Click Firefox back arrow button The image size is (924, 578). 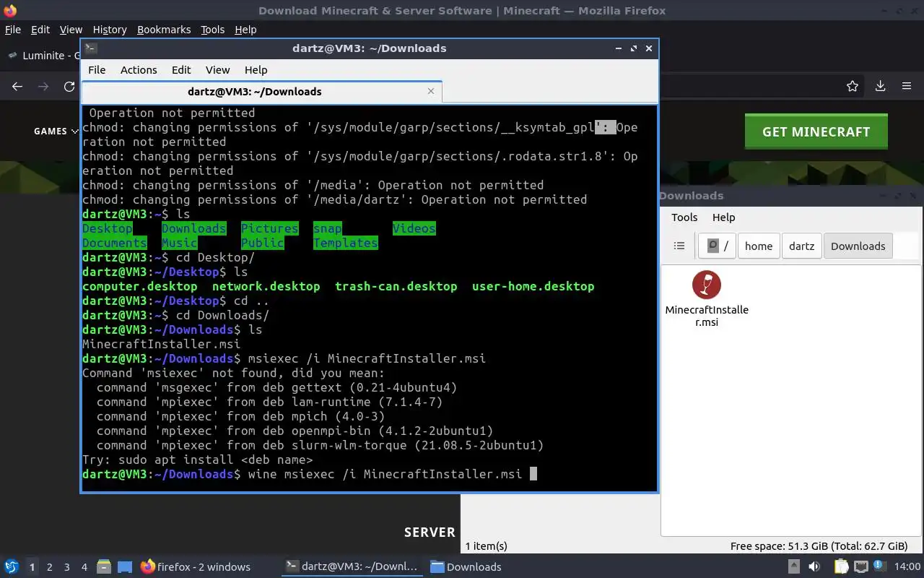pyautogui.click(x=17, y=86)
